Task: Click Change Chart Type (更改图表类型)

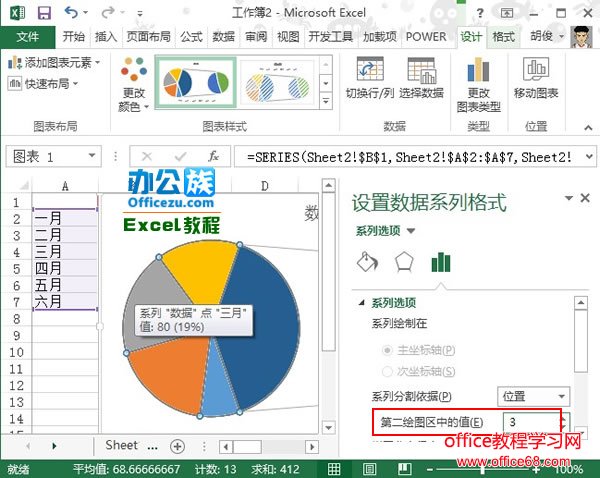Action: point(479,84)
